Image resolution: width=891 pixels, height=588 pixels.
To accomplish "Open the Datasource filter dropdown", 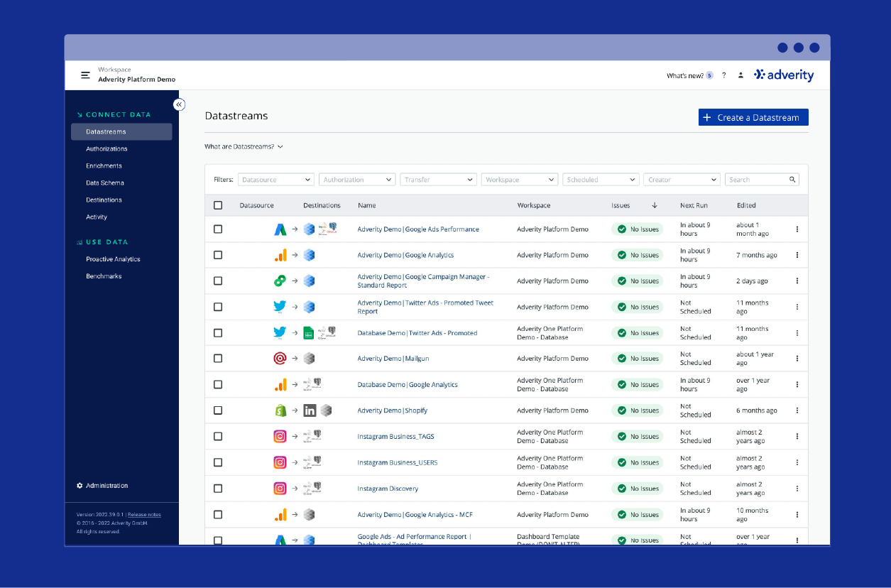I will pyautogui.click(x=276, y=179).
